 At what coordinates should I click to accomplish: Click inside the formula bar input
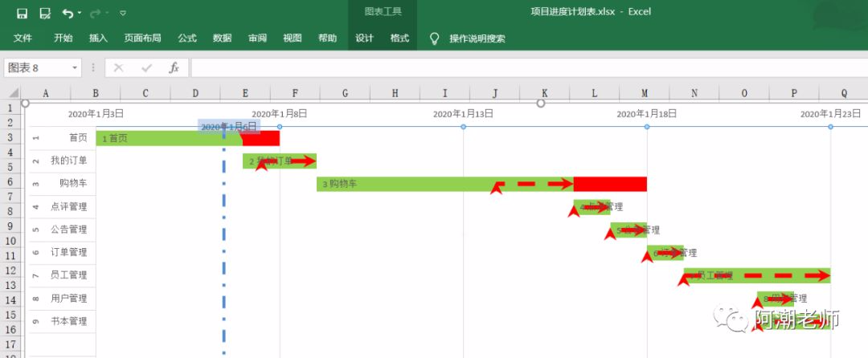click(529, 68)
